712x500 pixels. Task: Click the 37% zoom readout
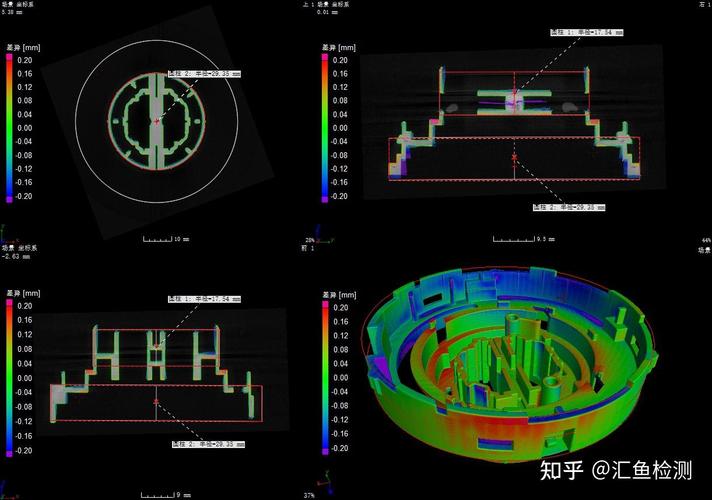click(x=309, y=495)
